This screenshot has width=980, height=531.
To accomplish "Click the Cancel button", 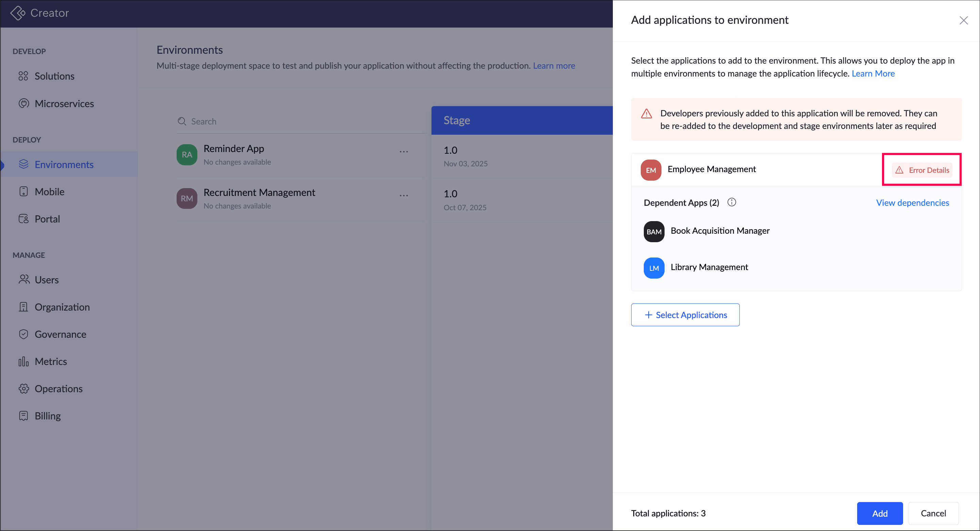I will tap(933, 513).
